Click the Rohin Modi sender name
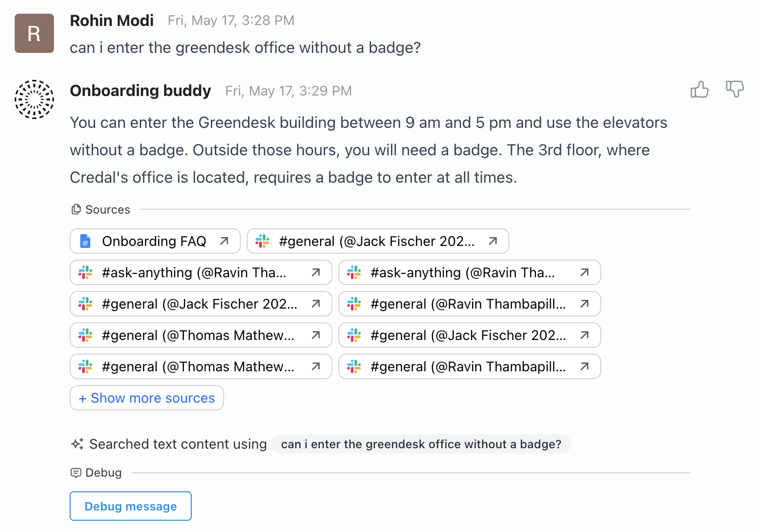The image size is (760, 532). pyautogui.click(x=112, y=21)
